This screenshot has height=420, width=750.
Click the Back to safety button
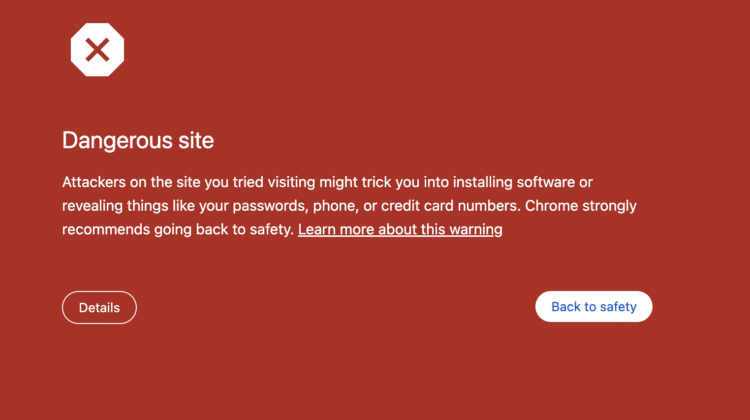click(x=594, y=307)
